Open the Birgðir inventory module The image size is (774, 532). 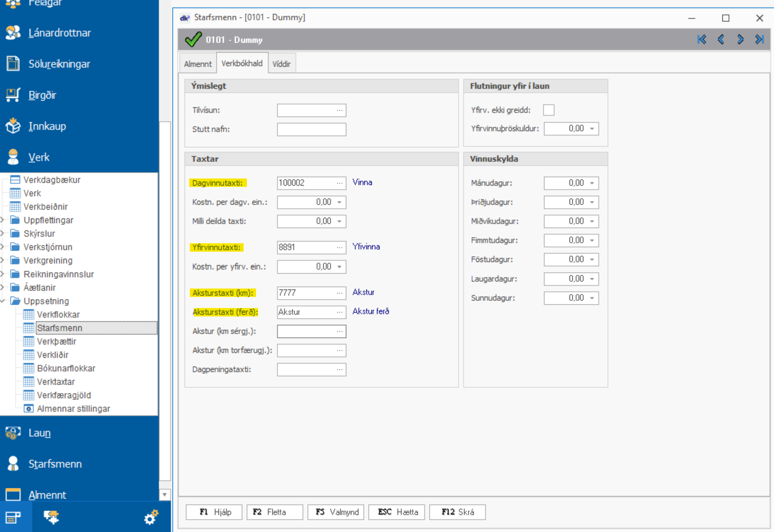click(x=42, y=95)
